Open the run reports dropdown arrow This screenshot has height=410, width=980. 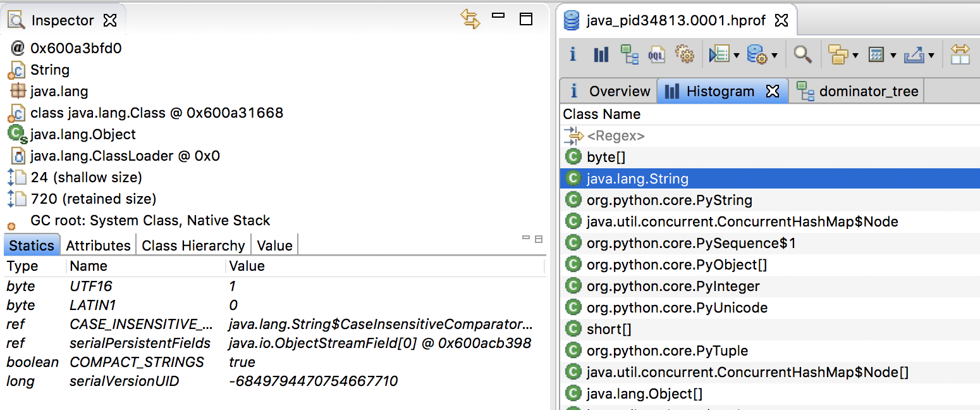737,56
